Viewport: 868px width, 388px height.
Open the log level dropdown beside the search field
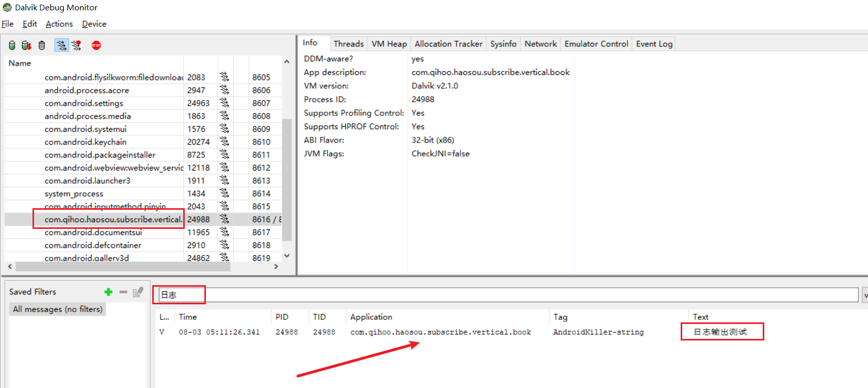[x=865, y=295]
